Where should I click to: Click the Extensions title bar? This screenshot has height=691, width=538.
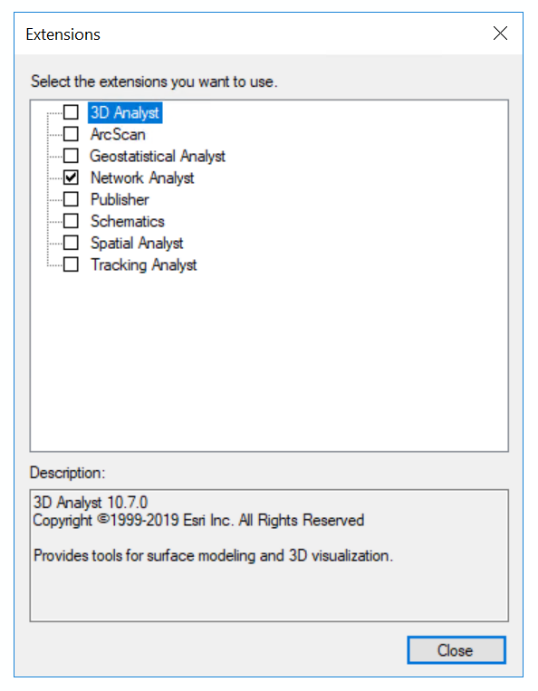pyautogui.click(x=251, y=34)
